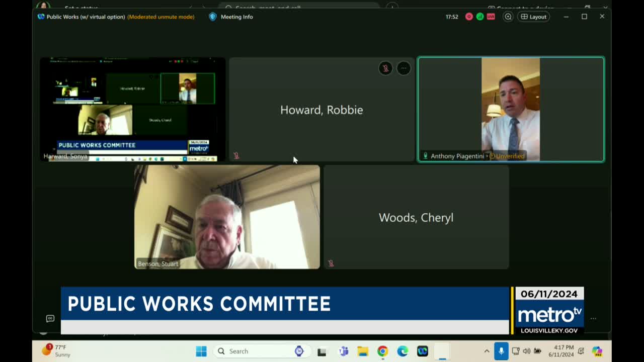The image size is (644, 362).
Task: Open more options on Howard, Robbie tile
Action: 404,68
